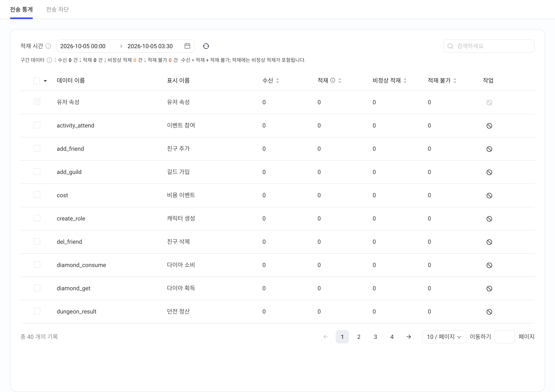Click the end date 2026-10-05 03:30
Screen dimensions: 555x392
tap(150, 46)
